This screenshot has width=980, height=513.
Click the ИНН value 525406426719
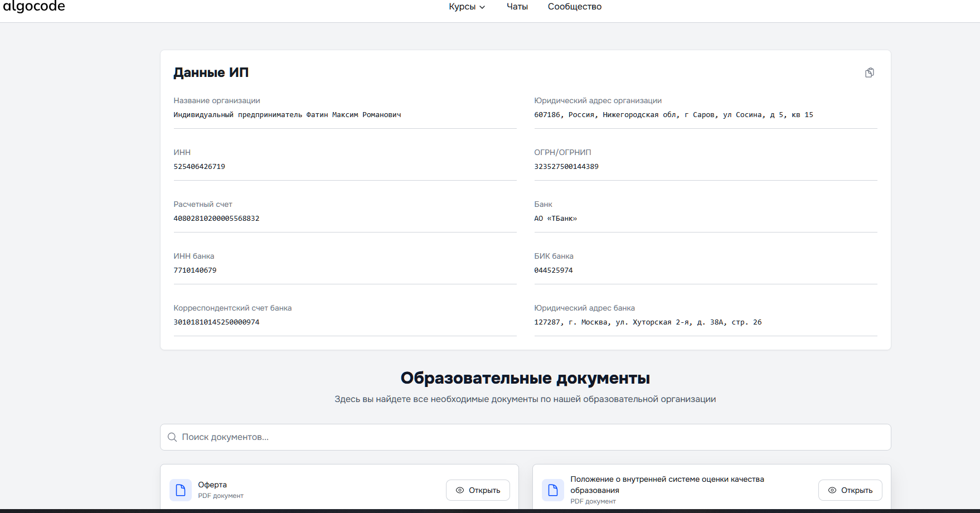click(x=199, y=167)
